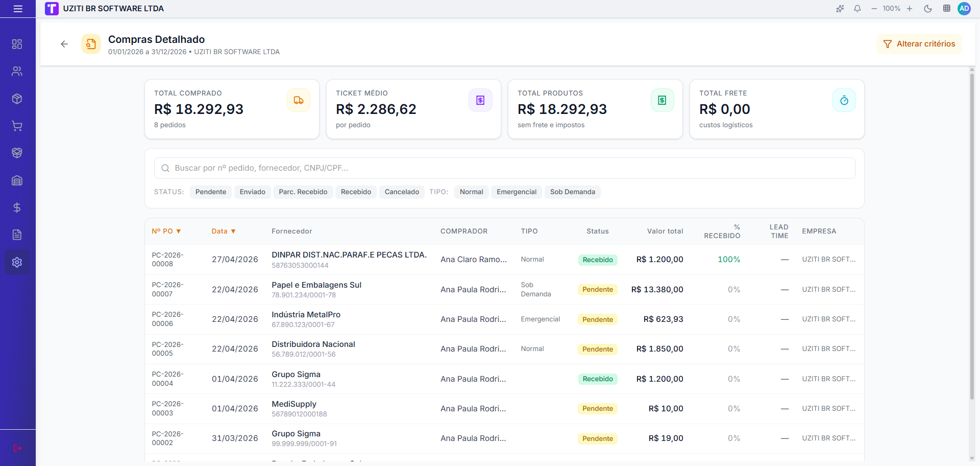Viewport: 980px width, 466px height.
Task: Click buyer Ana Claro Ramo...
Action: [474, 260]
